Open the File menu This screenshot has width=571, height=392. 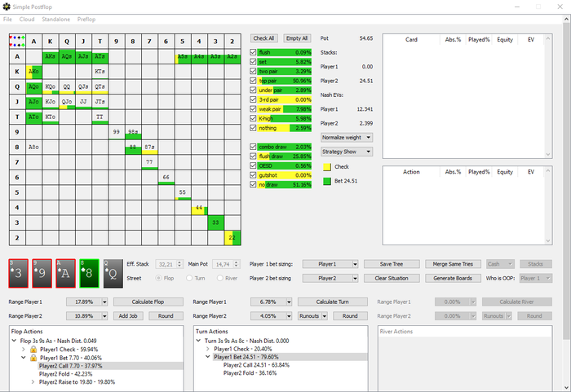7,20
